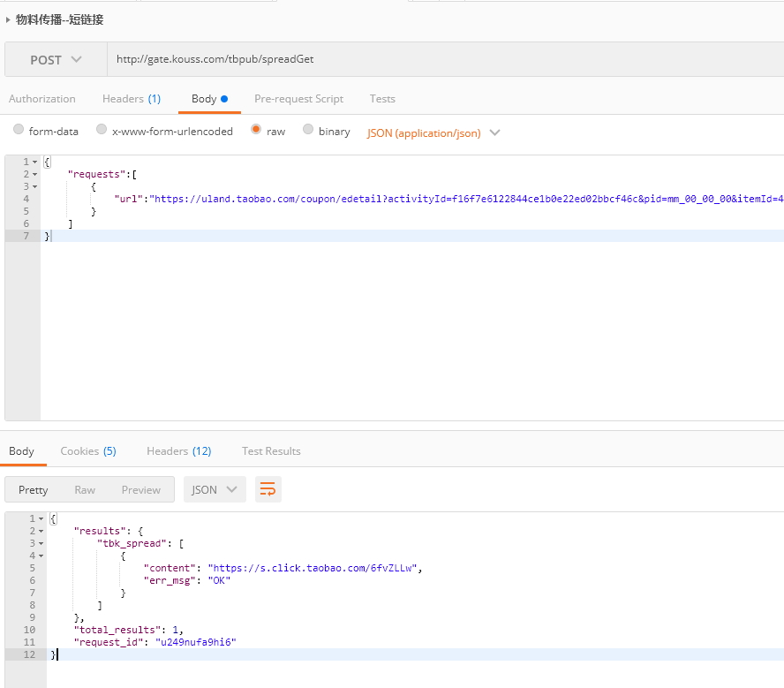The height and width of the screenshot is (688, 784).
Task: Click the wrap lines icon in response toolbar
Action: coord(268,489)
